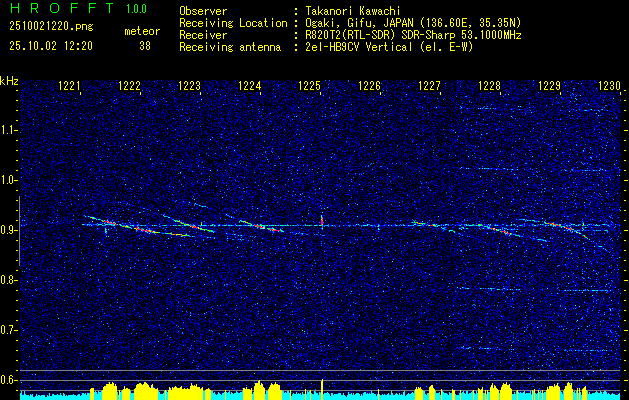Viewport: 629px width, 400px height.
Task: Click the Receiver field label
Action: [203, 35]
